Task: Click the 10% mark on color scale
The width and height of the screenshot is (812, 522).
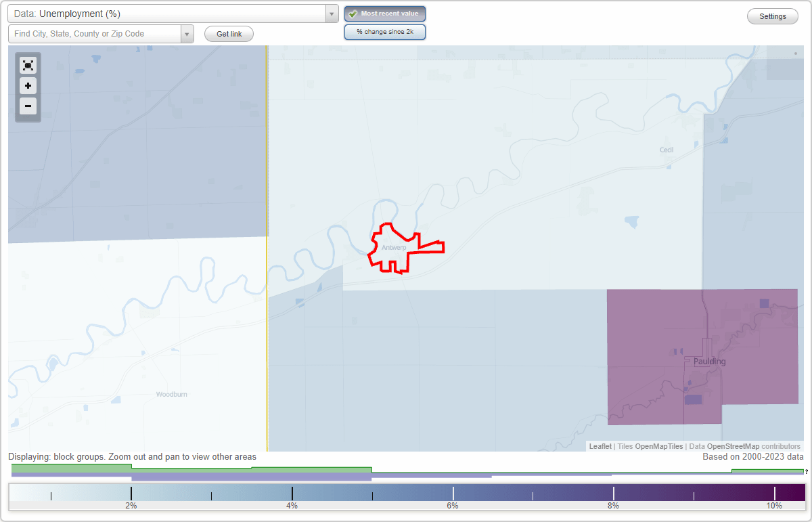Action: 774,506
